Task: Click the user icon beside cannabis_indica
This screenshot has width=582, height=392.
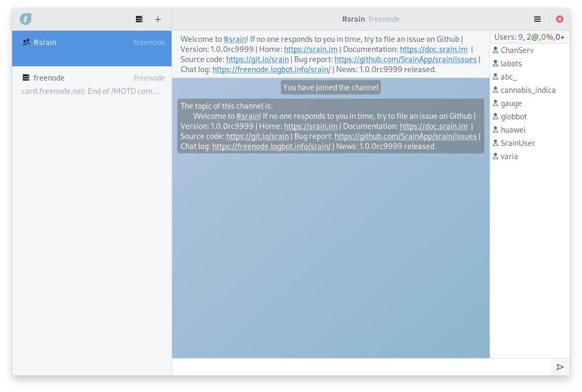Action: (495, 90)
